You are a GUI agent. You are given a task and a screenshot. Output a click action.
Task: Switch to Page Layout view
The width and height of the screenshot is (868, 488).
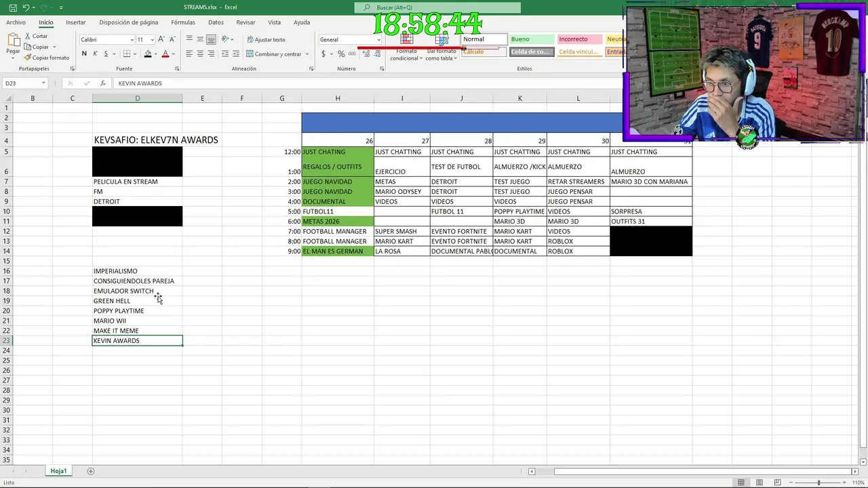tap(759, 483)
